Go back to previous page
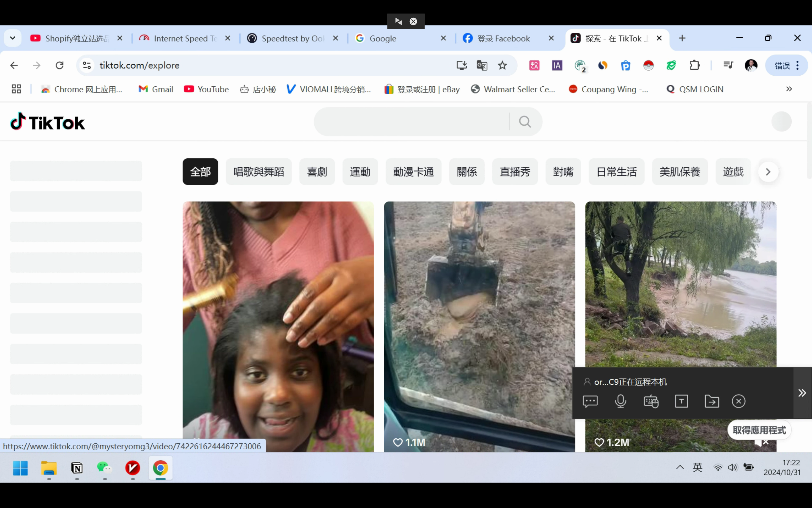812x508 pixels. point(14,65)
